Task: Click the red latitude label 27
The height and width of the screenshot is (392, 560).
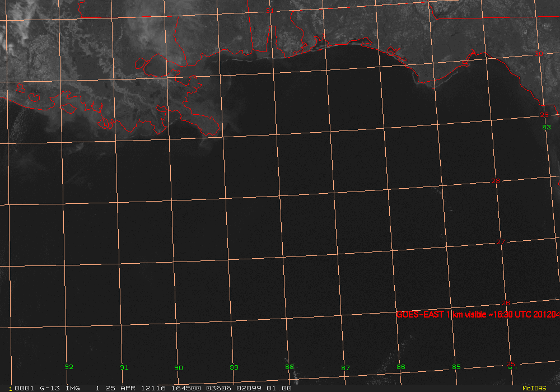Action: [x=500, y=242]
